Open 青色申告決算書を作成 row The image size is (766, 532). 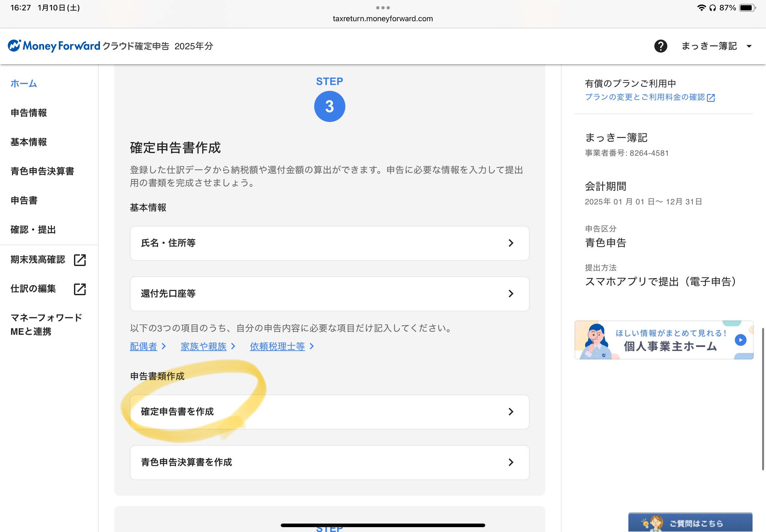tap(329, 462)
